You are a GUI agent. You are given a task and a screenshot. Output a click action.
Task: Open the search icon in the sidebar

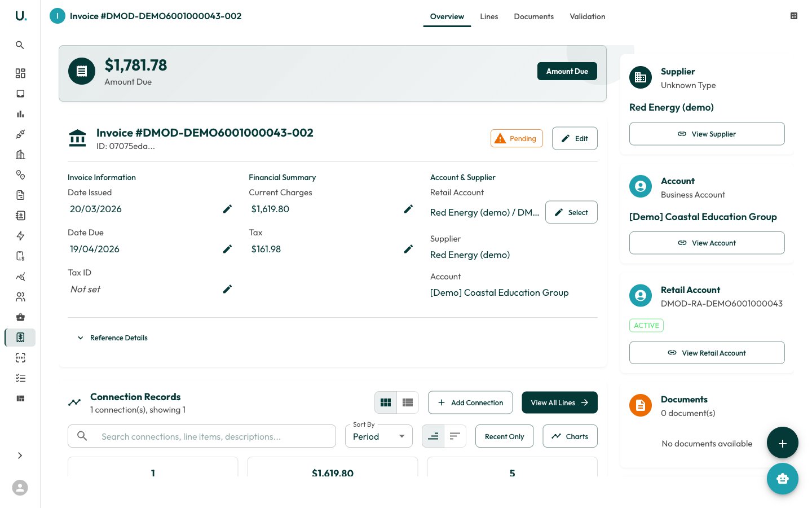(20, 45)
